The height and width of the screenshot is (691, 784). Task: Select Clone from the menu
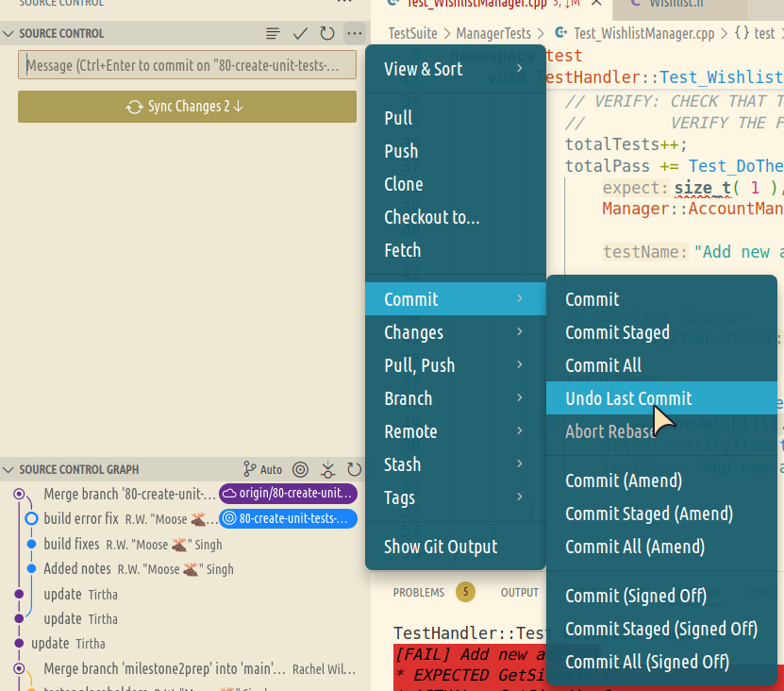tap(455, 184)
